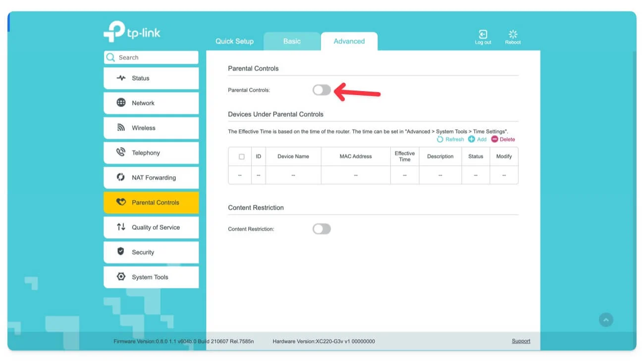Click the Status pulse icon
The width and height of the screenshot is (644, 362).
pos(121,78)
